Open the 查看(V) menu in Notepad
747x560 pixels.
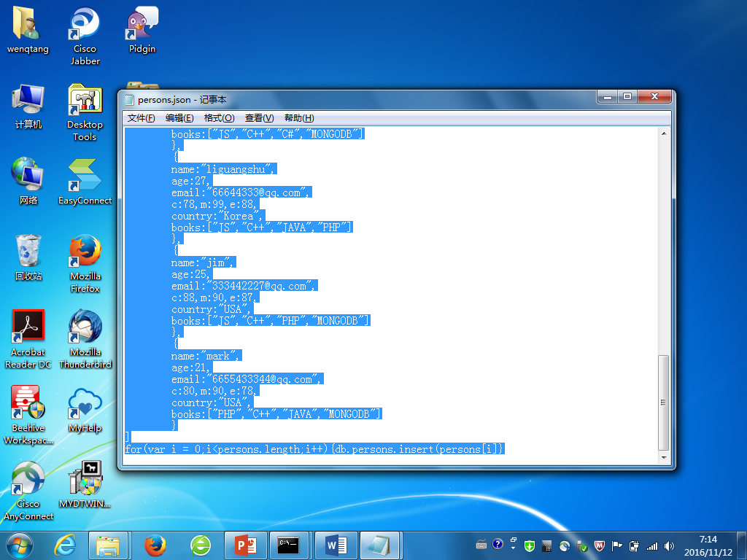point(259,118)
